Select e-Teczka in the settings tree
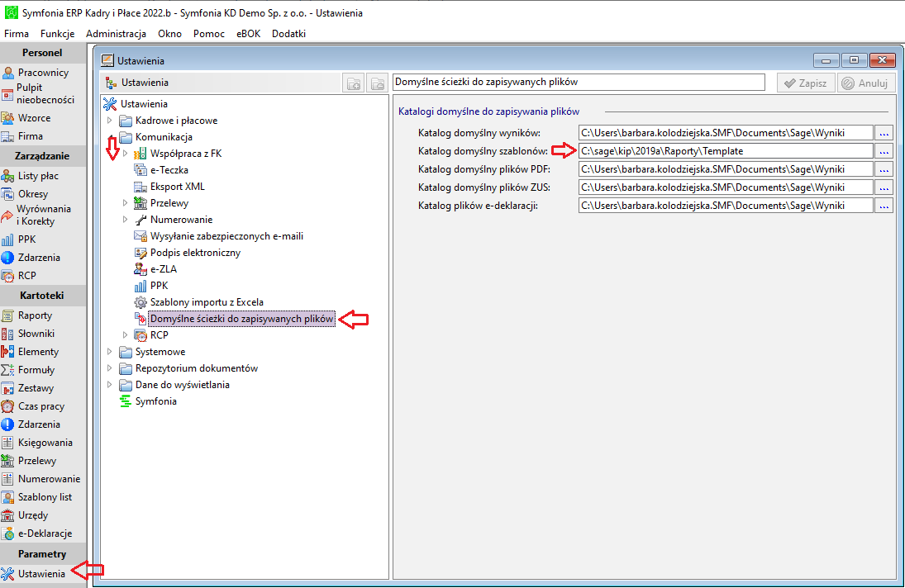This screenshot has height=588, width=905. coord(169,170)
